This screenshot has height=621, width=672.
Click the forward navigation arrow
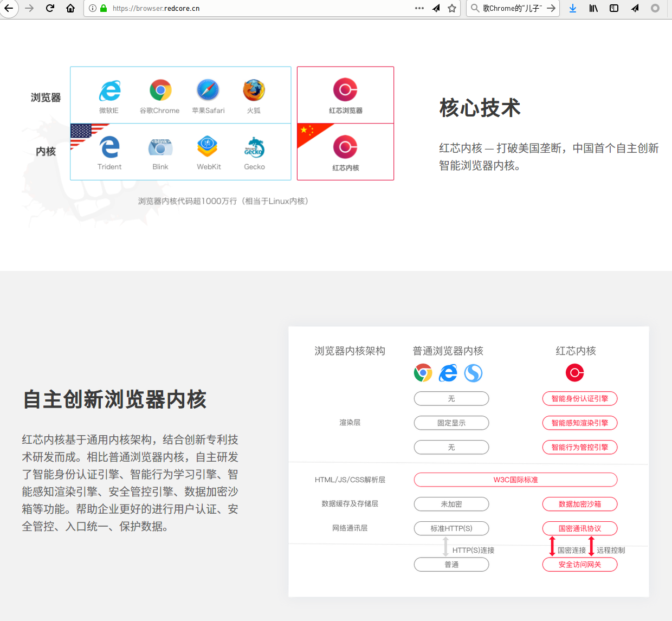[x=29, y=8]
